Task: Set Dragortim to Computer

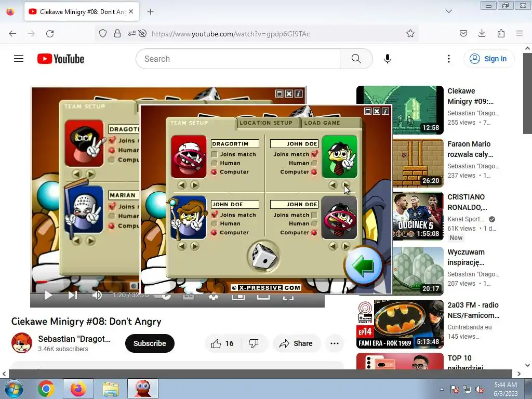Action: 214,172
